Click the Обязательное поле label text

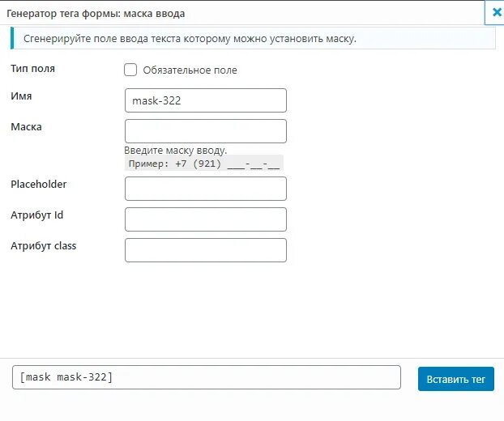[190, 70]
